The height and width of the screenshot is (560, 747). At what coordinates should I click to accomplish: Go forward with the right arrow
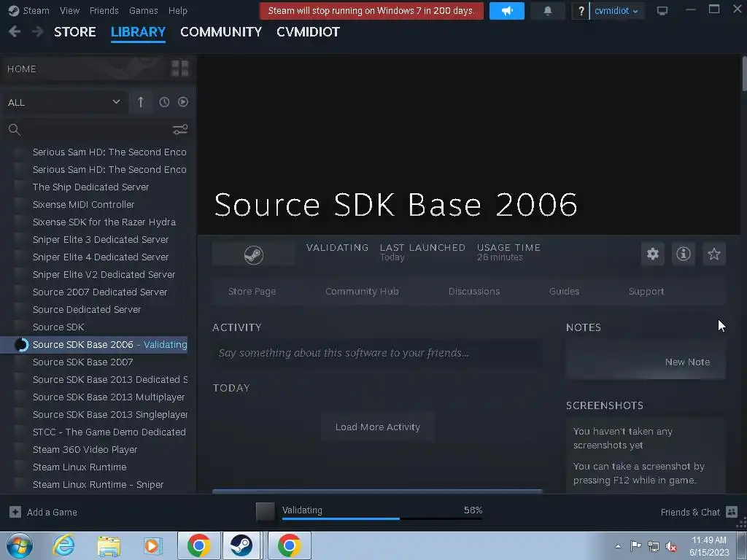[37, 32]
